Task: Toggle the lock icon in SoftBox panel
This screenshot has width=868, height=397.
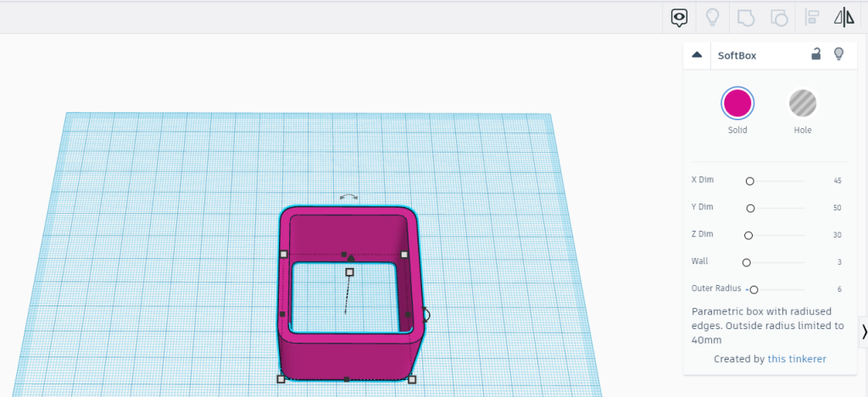Action: point(816,53)
